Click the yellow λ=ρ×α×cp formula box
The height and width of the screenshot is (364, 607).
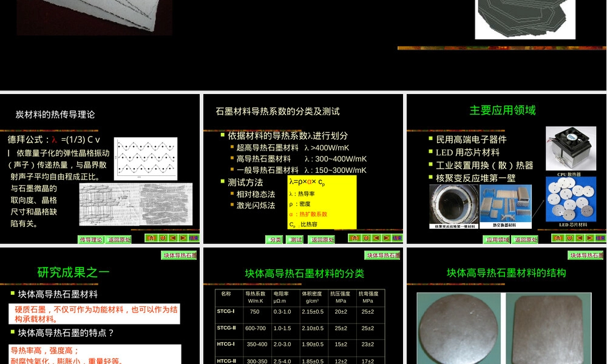pyautogui.click(x=322, y=202)
